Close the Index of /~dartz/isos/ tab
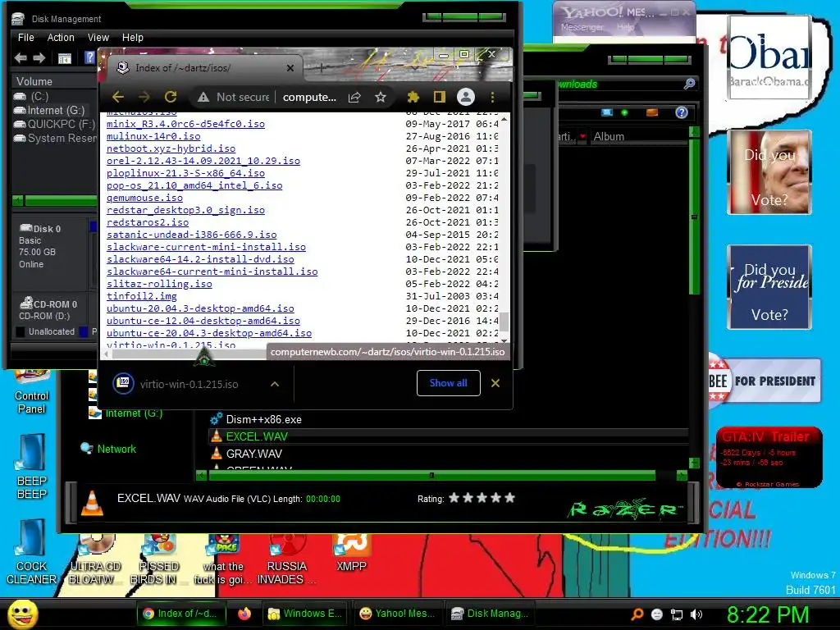Image resolution: width=840 pixels, height=630 pixels. [290, 68]
